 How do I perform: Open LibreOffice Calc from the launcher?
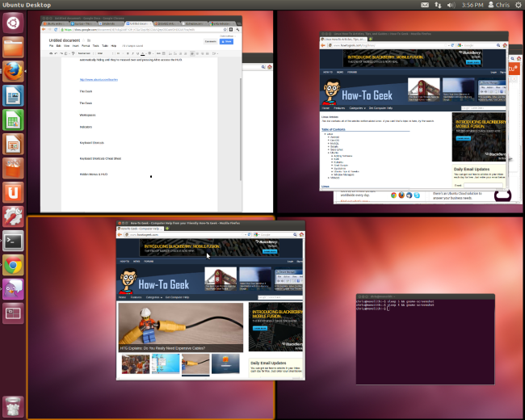coord(13,120)
